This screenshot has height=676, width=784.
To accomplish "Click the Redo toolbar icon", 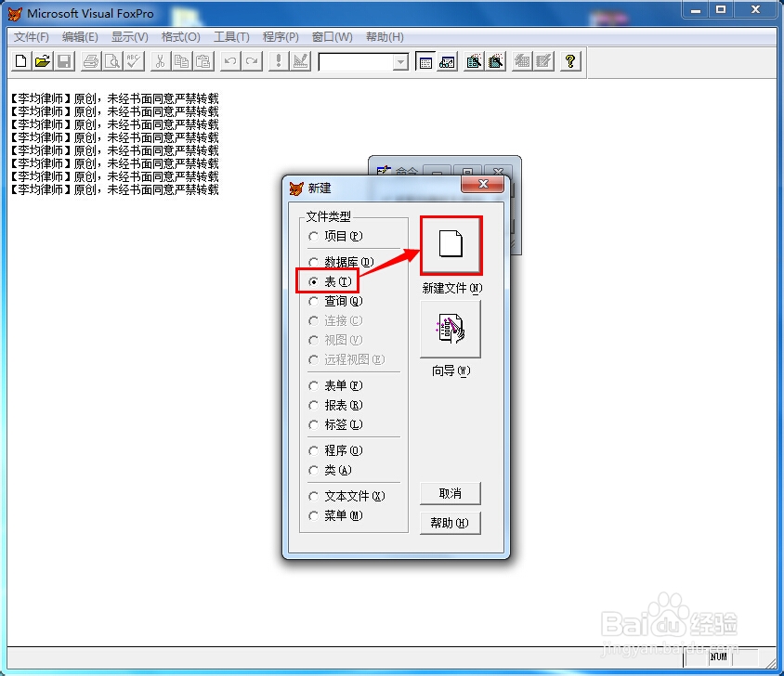I will point(252,61).
